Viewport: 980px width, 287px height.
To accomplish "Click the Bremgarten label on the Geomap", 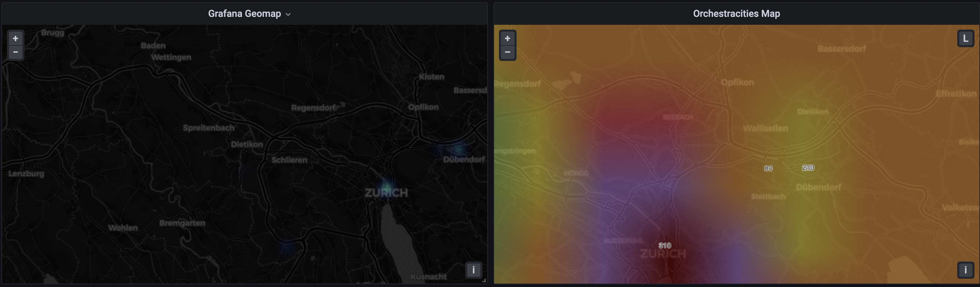I will tap(182, 223).
